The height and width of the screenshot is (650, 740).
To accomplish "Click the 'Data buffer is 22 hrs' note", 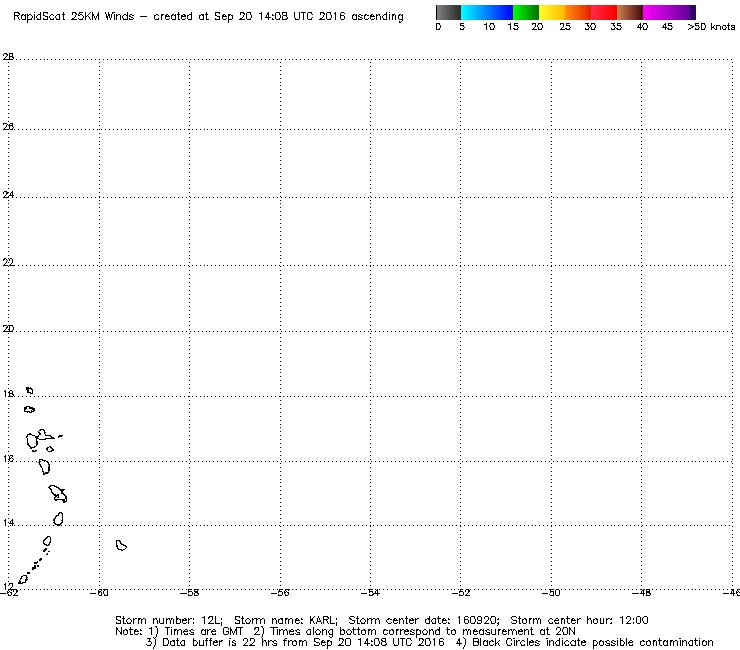I will 219,642.
